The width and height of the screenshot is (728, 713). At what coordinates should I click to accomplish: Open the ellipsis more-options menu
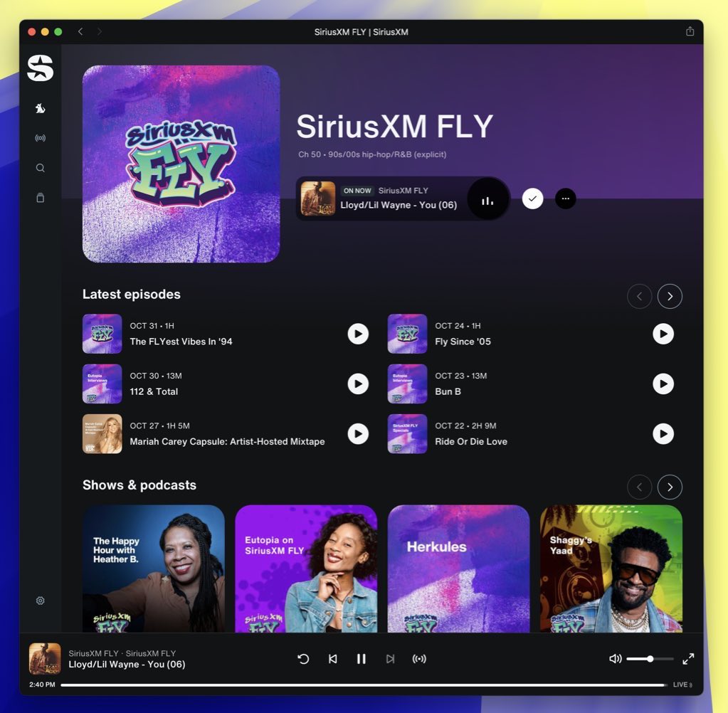(x=565, y=199)
